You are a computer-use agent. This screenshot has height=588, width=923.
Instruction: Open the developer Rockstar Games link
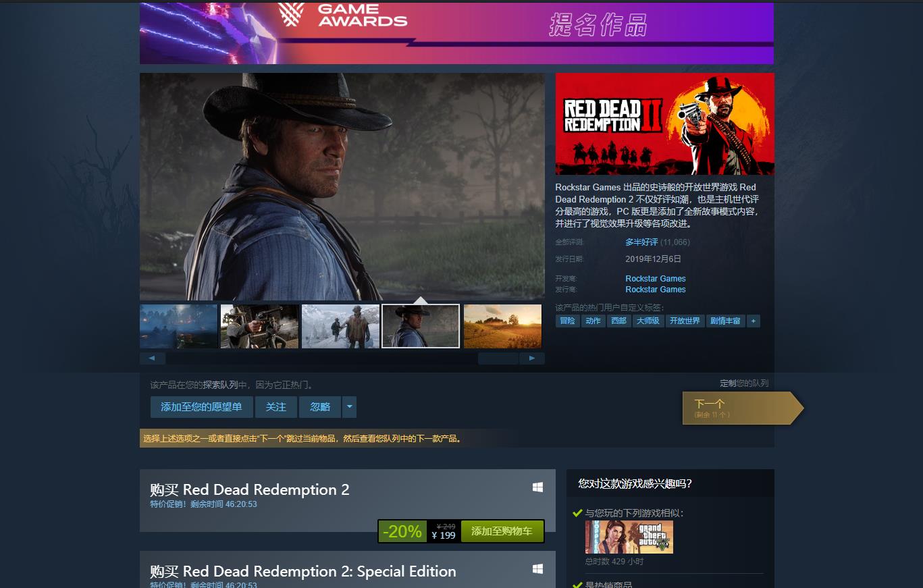point(656,279)
